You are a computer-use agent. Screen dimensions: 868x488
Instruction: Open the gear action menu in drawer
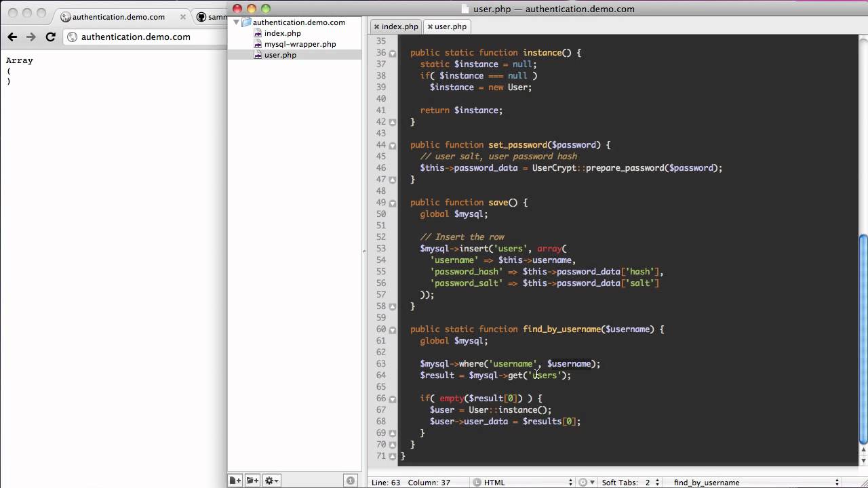[271, 481]
